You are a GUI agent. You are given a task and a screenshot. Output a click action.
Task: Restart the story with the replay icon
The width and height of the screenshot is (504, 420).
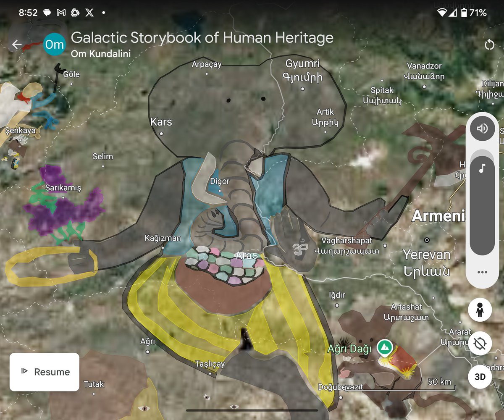(x=489, y=45)
